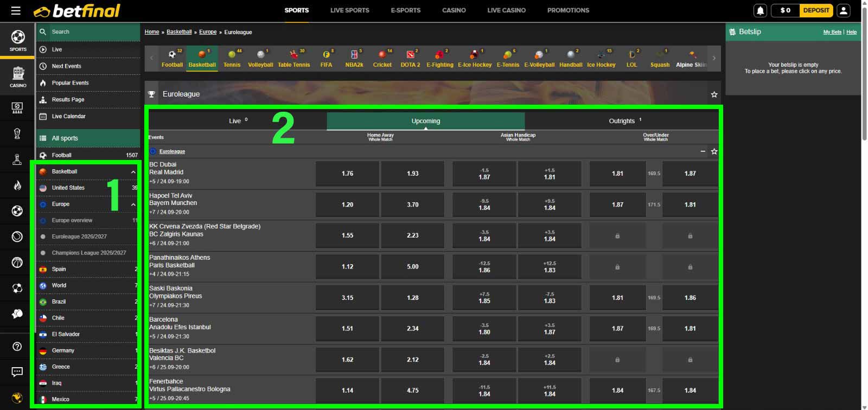This screenshot has width=868, height=410.
Task: Collapse the Basketball sidebar section
Action: pos(133,172)
